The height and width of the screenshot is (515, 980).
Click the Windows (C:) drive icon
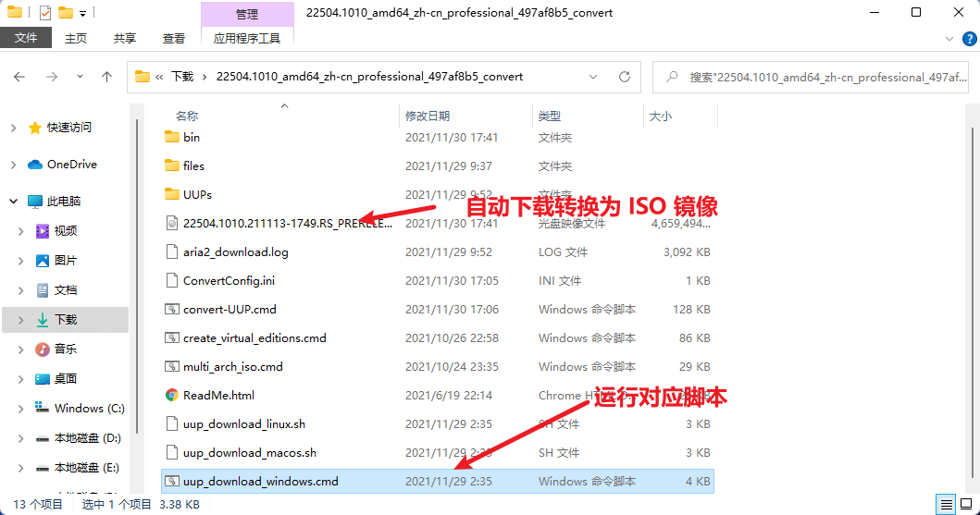click(x=42, y=408)
